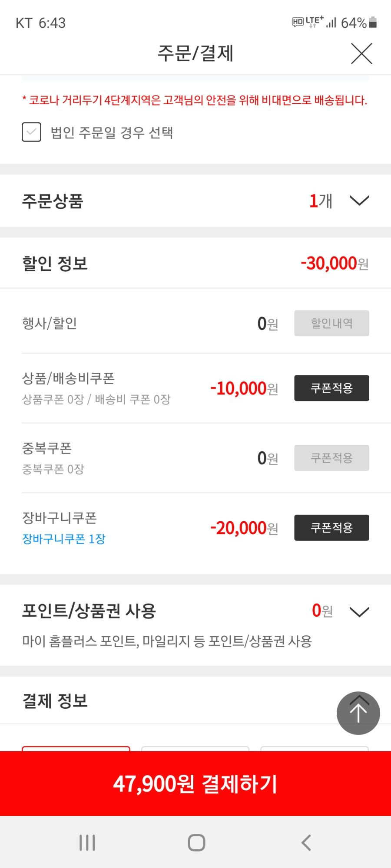Expand the 주문상품 section chevron
The height and width of the screenshot is (868, 391).
coord(359,201)
